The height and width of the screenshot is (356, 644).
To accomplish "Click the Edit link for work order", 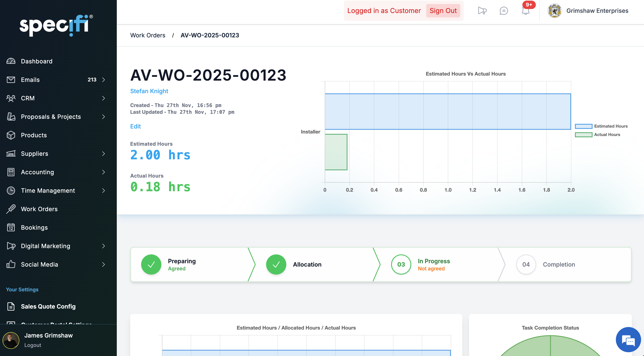I will (135, 126).
